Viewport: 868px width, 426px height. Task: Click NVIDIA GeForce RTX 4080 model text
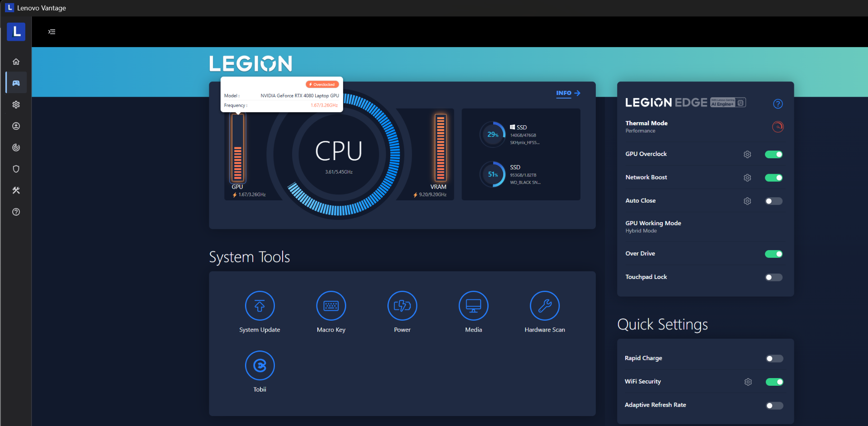tap(300, 96)
